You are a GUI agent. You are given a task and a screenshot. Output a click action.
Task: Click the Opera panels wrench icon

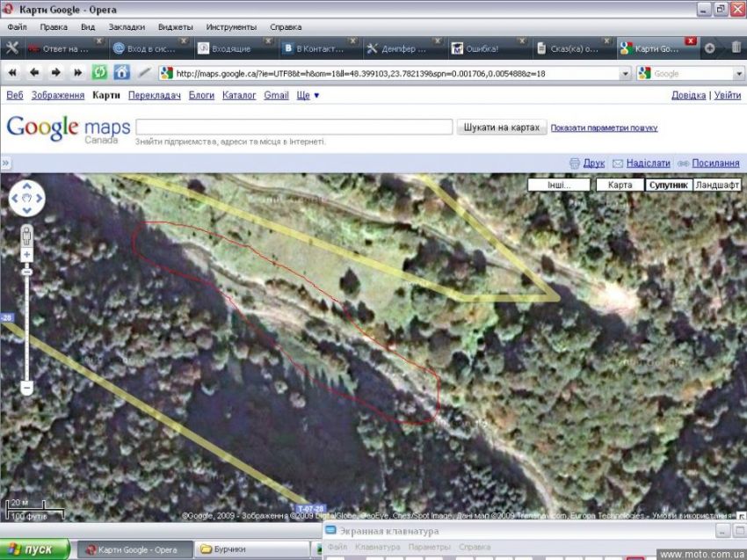[x=11, y=48]
